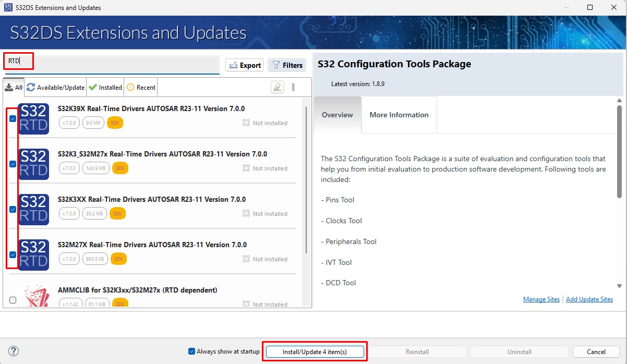This screenshot has height=364, width=627.
Task: Enable the AMMCLIB for S32K3xx checkbox
Action: tap(13, 300)
